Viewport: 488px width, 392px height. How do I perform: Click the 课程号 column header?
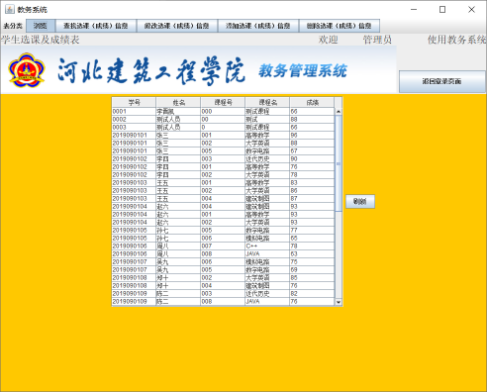[x=223, y=102]
